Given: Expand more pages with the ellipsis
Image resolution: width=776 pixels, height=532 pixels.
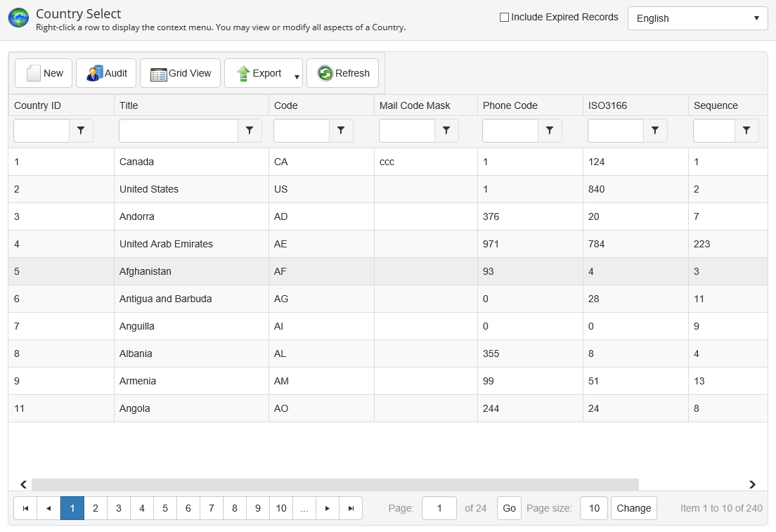Looking at the screenshot, I should (x=304, y=508).
